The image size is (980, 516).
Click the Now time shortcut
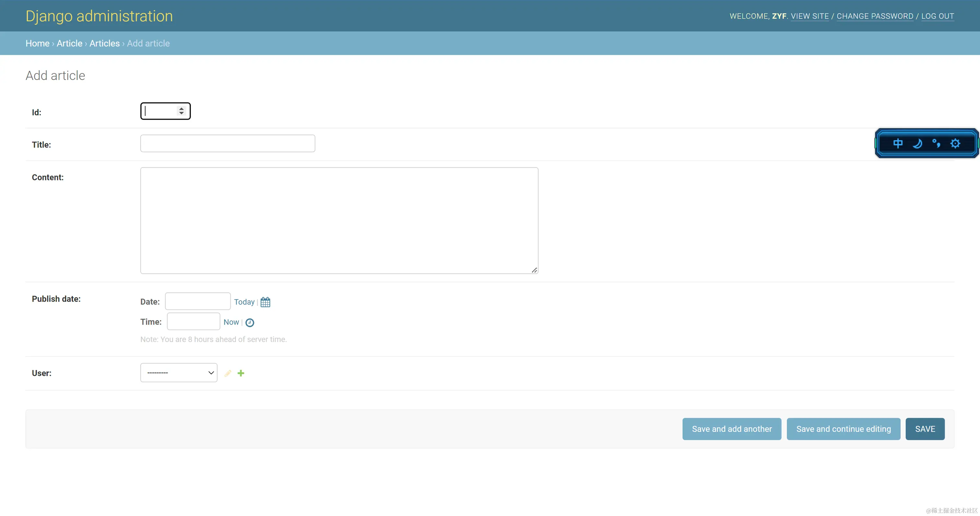(231, 322)
